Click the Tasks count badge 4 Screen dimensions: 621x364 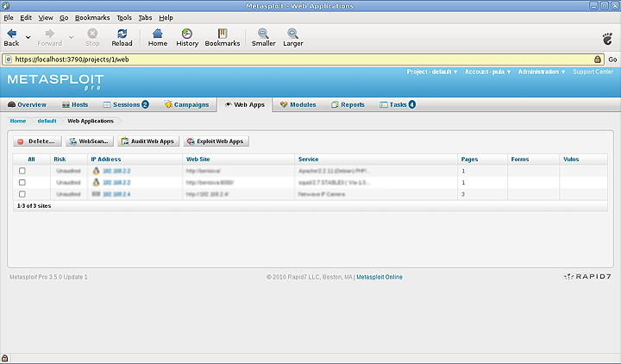click(x=412, y=104)
